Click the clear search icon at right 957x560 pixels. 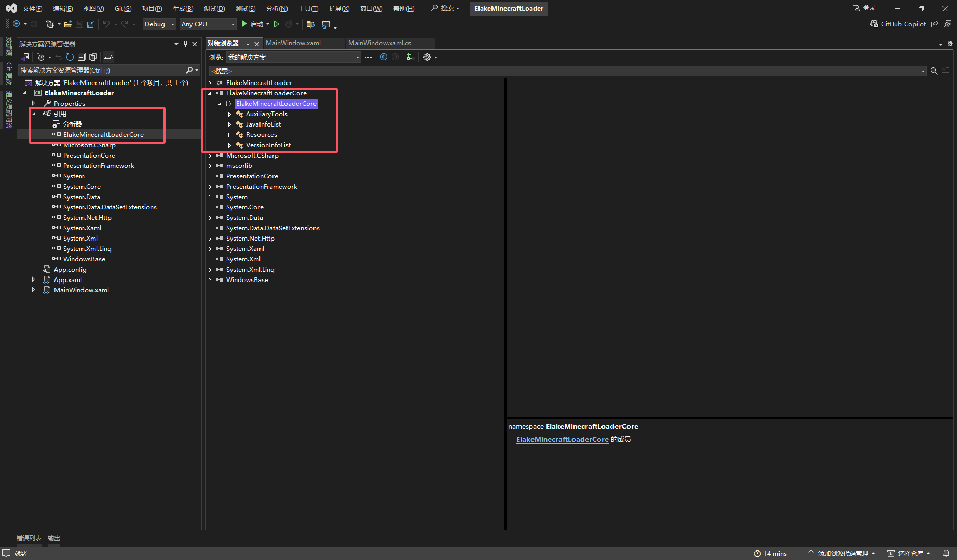tap(946, 71)
